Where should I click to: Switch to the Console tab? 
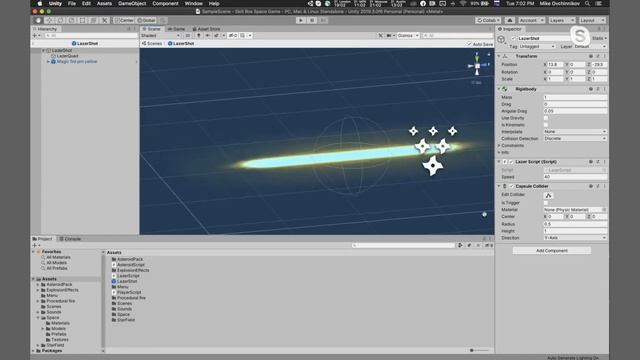point(70,239)
